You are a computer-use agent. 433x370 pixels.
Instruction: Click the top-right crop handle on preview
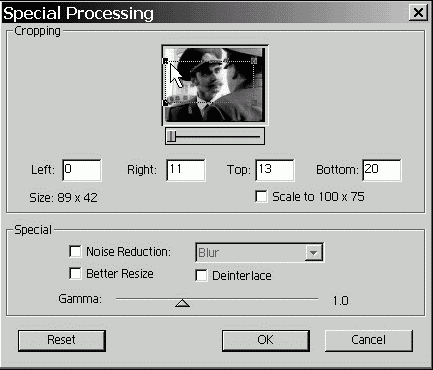(x=254, y=61)
